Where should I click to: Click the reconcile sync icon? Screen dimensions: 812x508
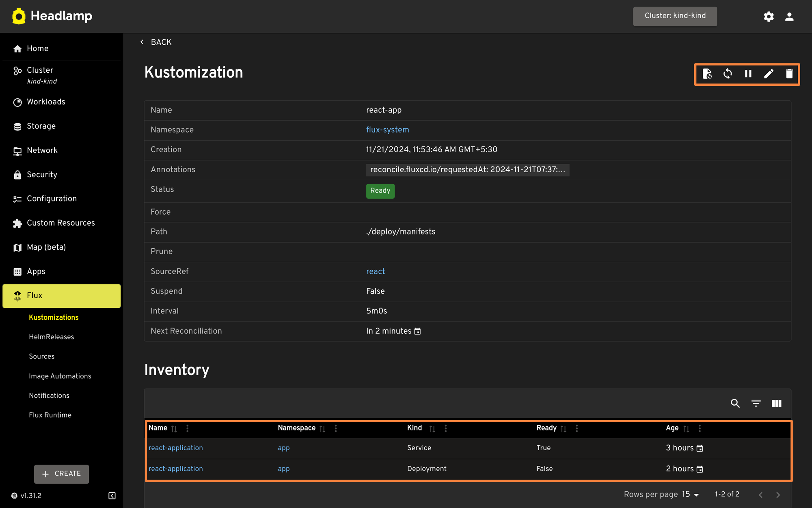point(728,74)
